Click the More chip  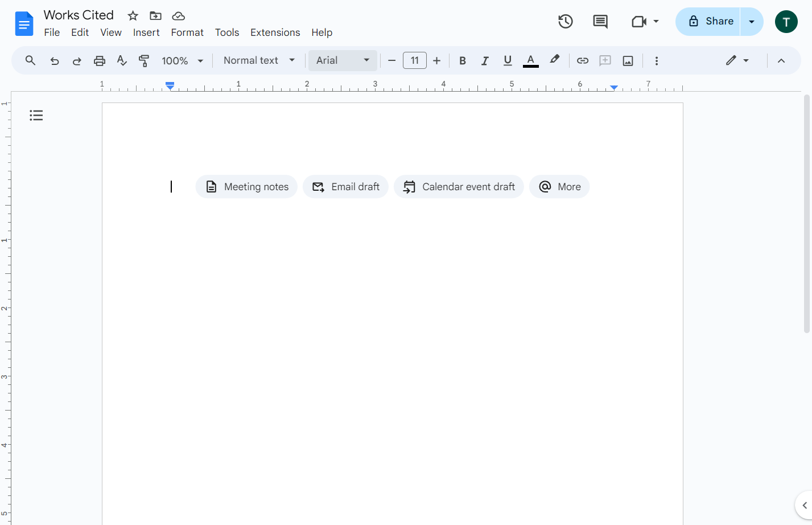pos(559,187)
